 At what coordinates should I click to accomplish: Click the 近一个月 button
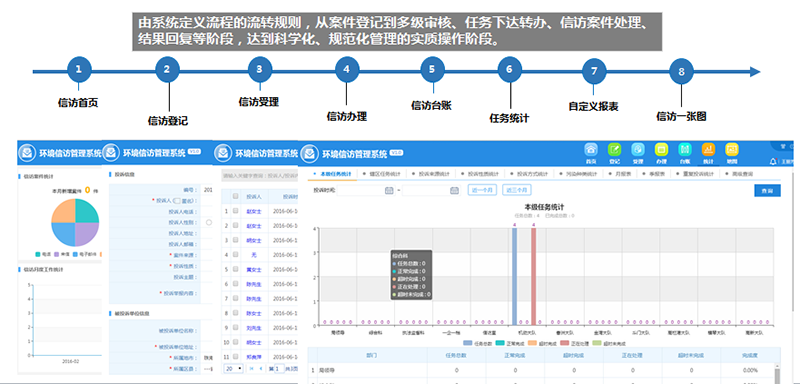point(482,190)
